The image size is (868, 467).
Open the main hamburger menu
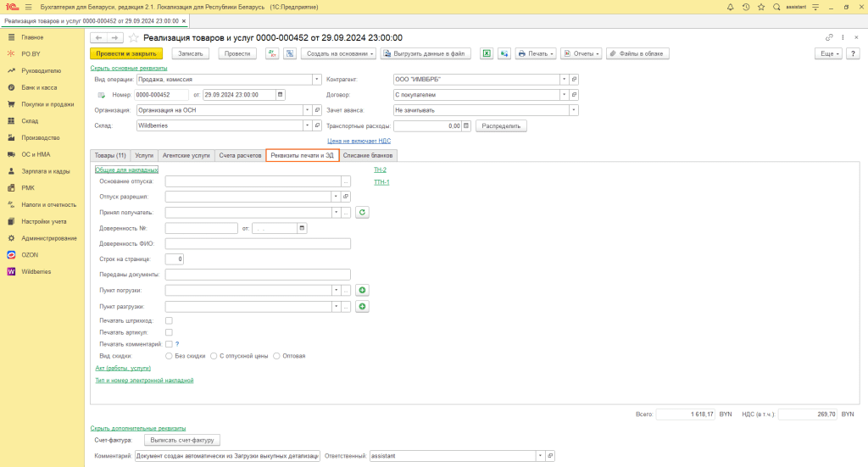[x=28, y=7]
